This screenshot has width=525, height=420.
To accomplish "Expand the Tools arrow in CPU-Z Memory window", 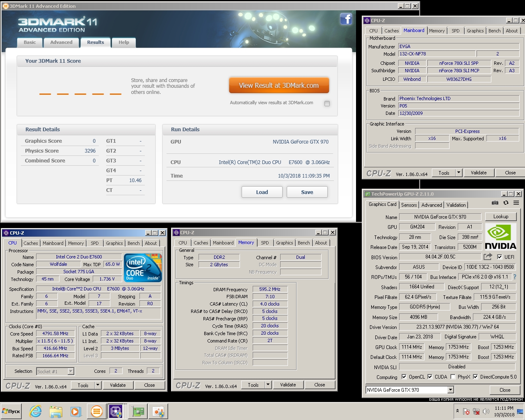I will (x=268, y=385).
